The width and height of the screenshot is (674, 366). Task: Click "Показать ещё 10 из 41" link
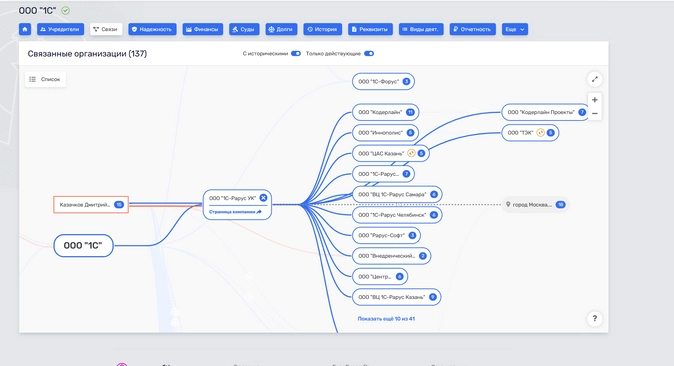pos(386,319)
